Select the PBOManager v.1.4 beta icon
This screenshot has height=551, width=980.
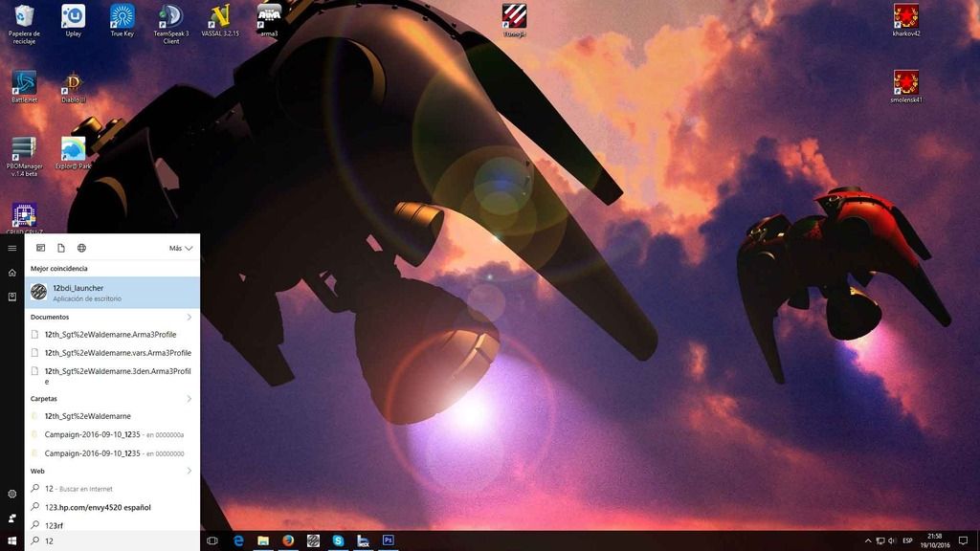pos(24,157)
